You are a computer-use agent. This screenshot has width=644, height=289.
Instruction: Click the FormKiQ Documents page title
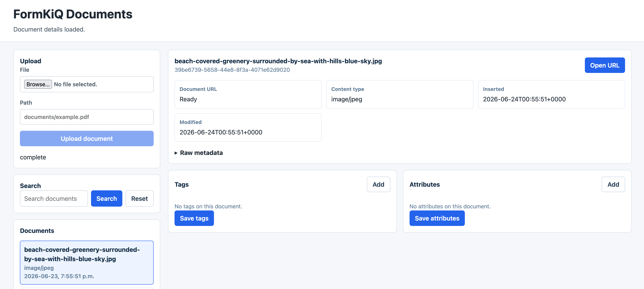tap(73, 14)
